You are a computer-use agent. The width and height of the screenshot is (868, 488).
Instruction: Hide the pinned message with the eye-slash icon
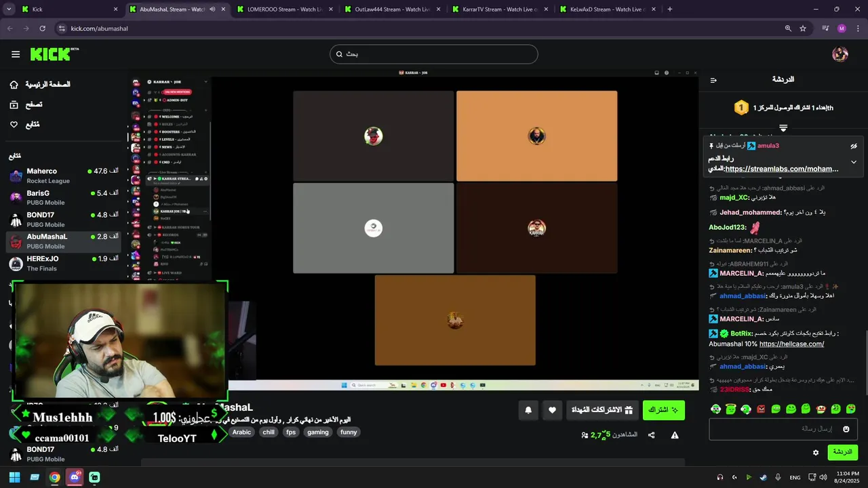pyautogui.click(x=854, y=146)
